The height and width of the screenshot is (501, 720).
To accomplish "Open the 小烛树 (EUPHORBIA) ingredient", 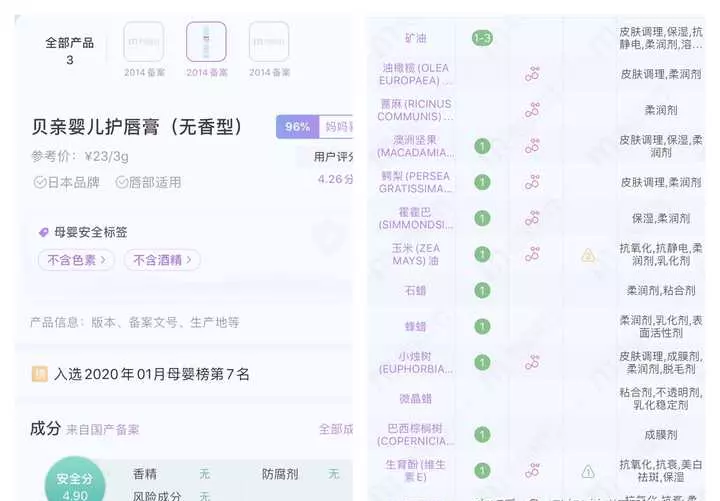I will [416, 363].
